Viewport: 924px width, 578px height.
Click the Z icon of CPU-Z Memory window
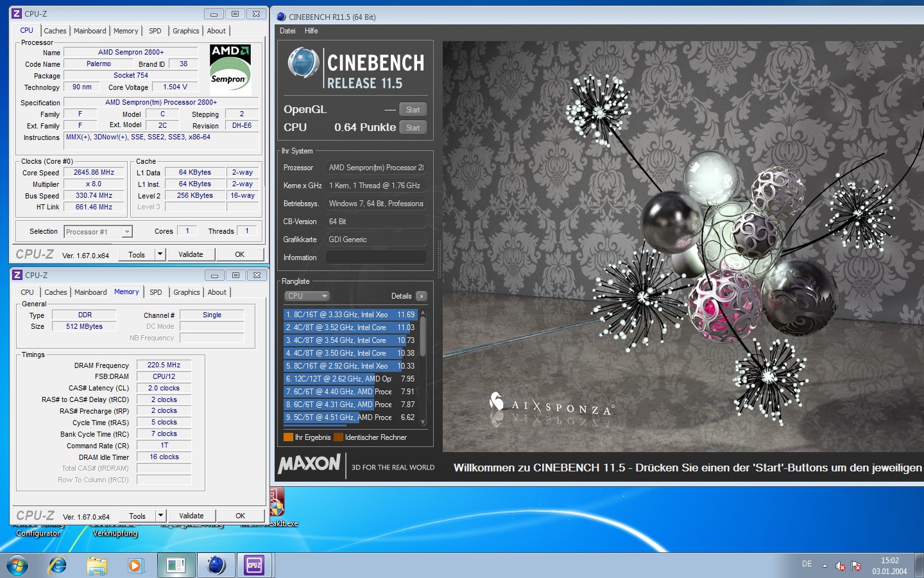coord(18,275)
